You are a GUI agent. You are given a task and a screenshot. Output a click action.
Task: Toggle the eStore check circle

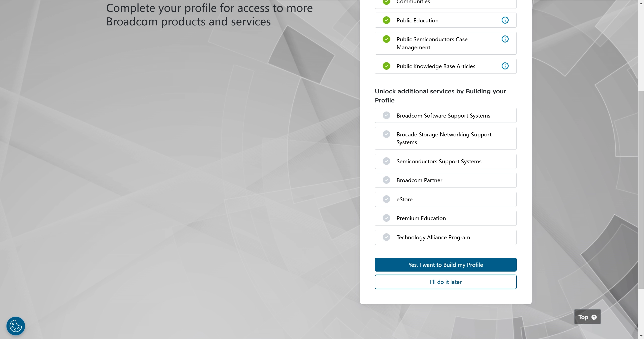click(386, 199)
